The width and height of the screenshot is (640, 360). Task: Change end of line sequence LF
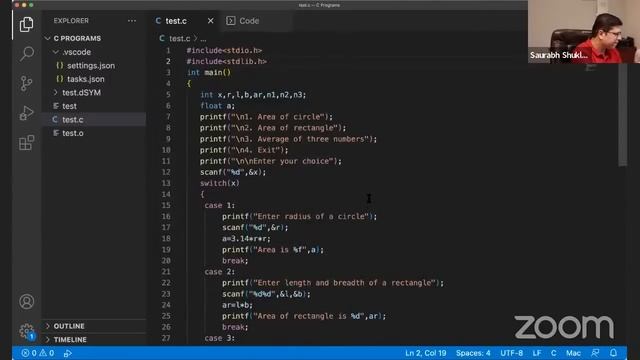tap(537, 353)
